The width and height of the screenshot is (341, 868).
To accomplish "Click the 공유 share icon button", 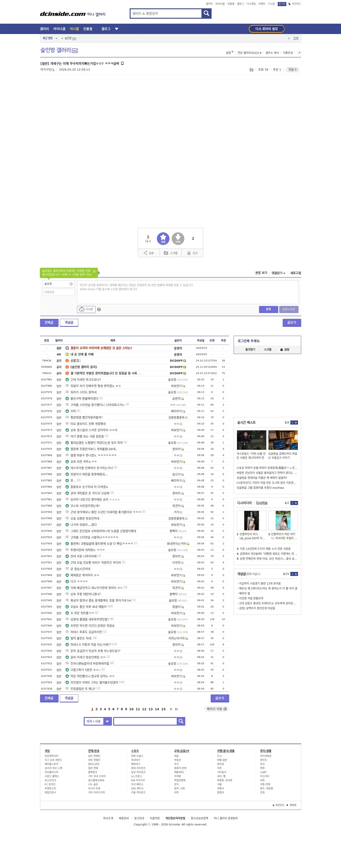I will tap(149, 253).
